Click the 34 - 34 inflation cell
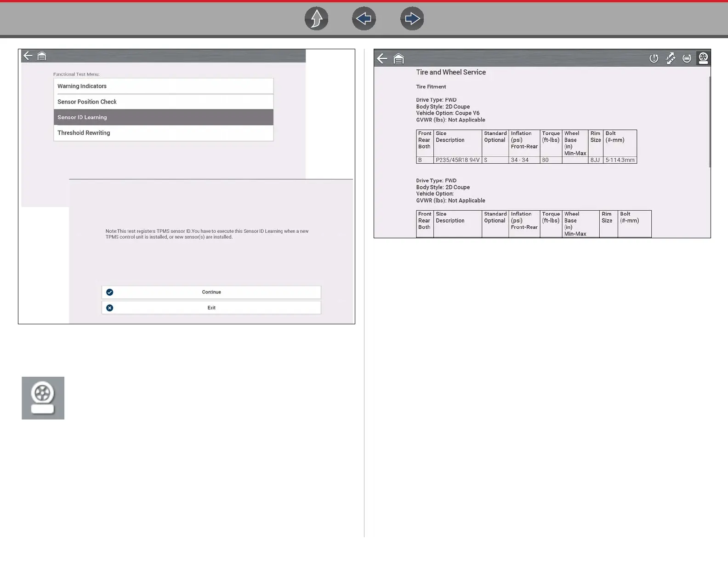Screen dimensions: 728x563 (x=524, y=160)
